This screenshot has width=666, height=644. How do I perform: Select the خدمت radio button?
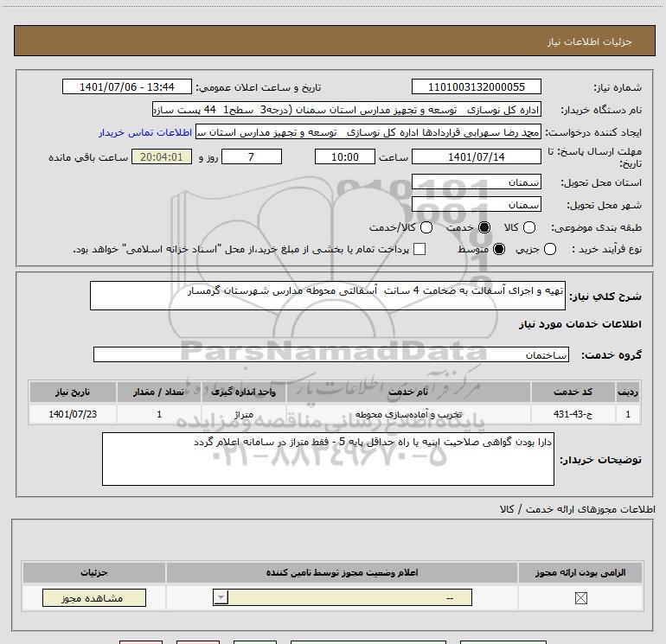(x=484, y=227)
